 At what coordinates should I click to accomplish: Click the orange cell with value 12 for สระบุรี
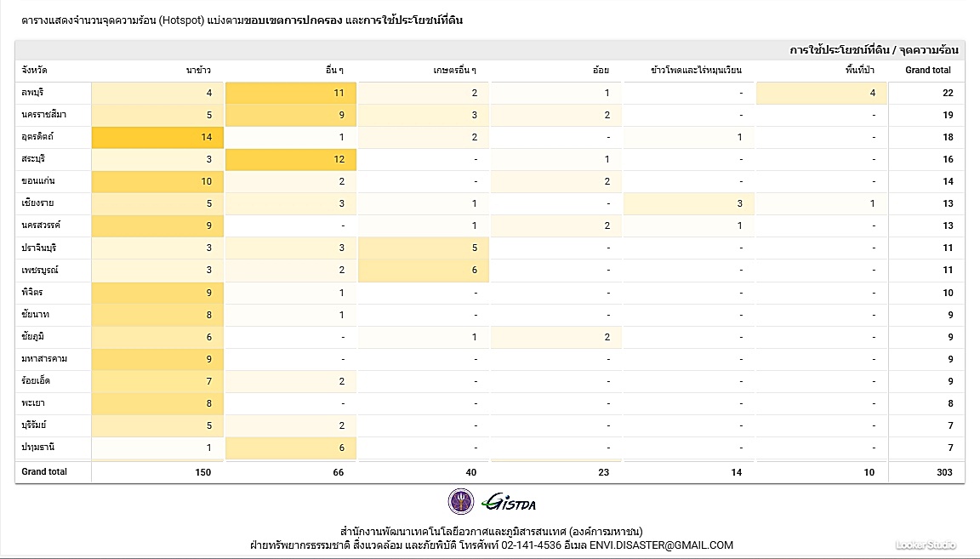[x=291, y=159]
